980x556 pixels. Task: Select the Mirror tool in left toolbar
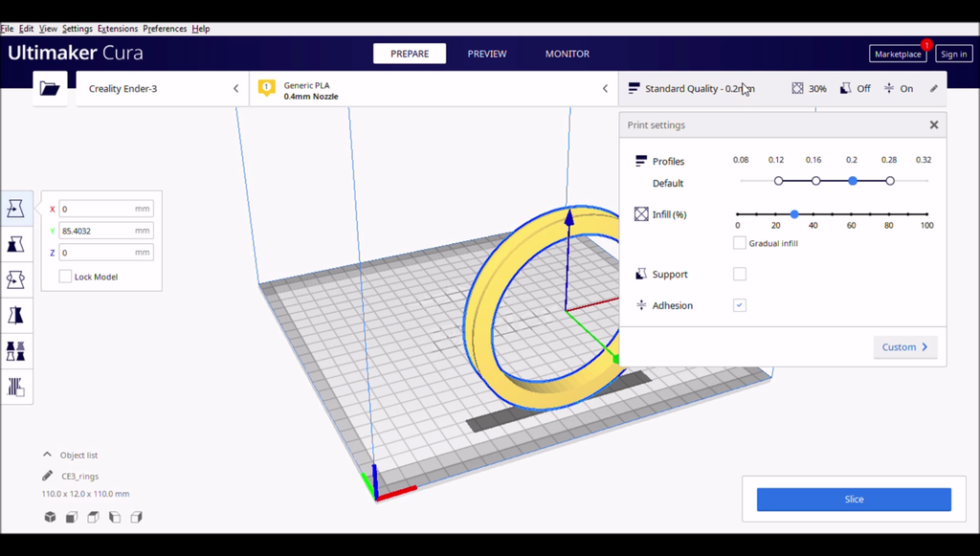(15, 315)
